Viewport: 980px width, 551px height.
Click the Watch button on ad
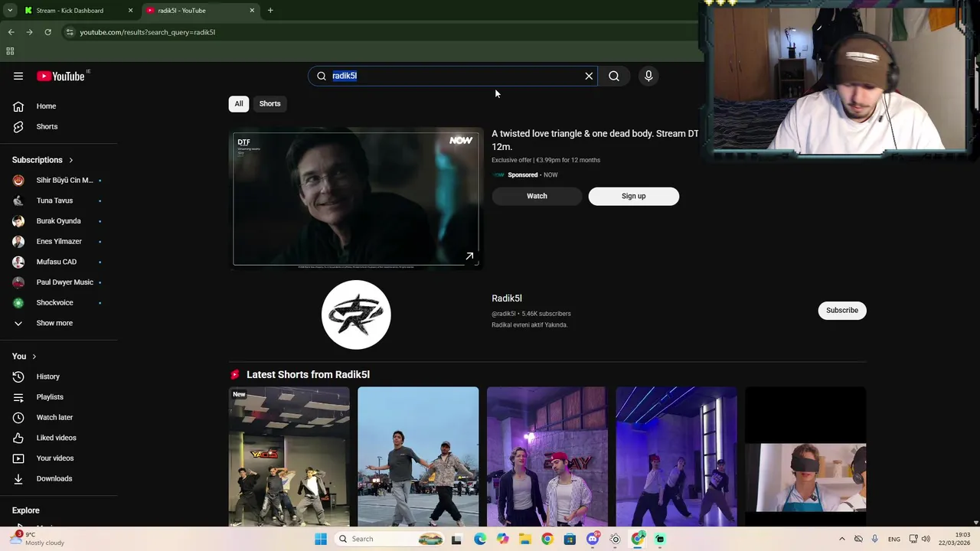537,196
